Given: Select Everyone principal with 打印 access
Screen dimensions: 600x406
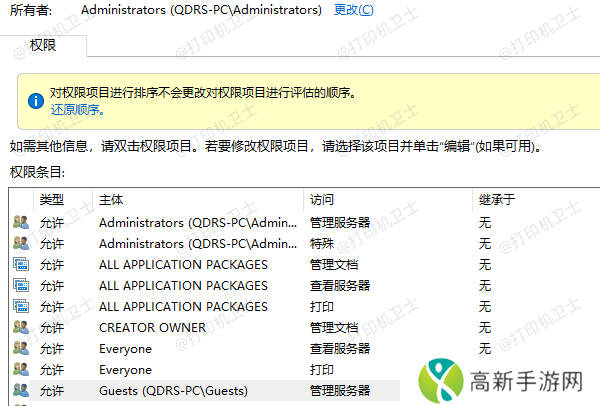Looking at the screenshot, I should [x=126, y=370].
